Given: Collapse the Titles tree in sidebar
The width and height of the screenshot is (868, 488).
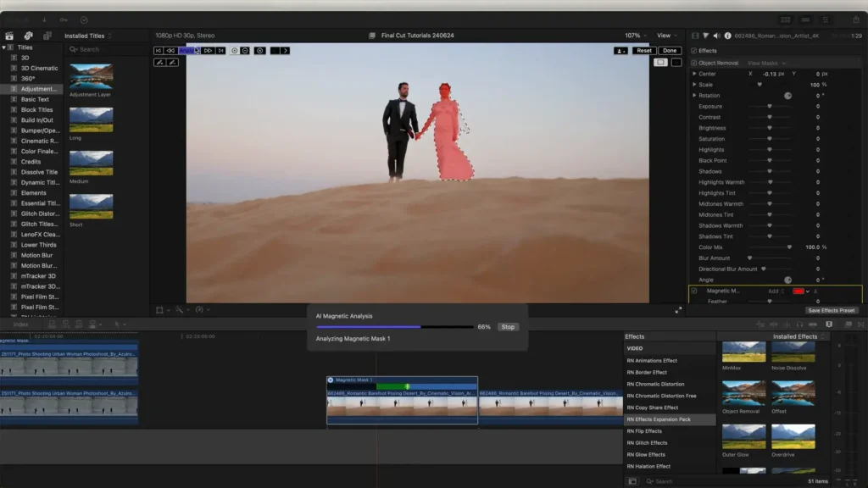Looking at the screenshot, I should [4, 47].
